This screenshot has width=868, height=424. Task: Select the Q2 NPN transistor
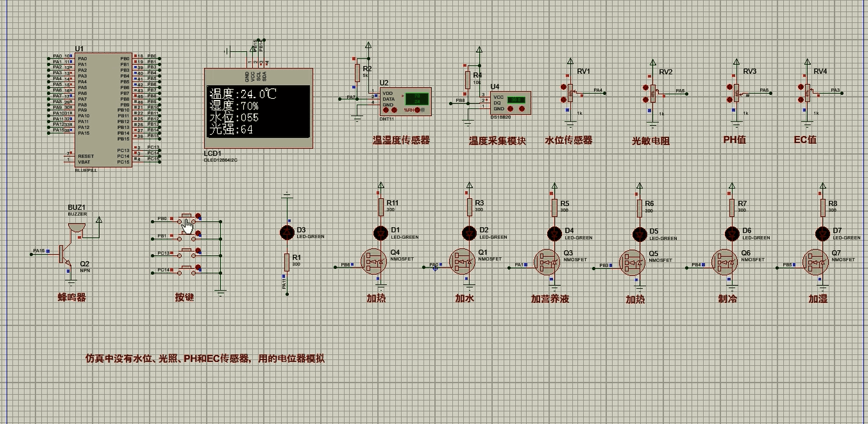[65, 253]
